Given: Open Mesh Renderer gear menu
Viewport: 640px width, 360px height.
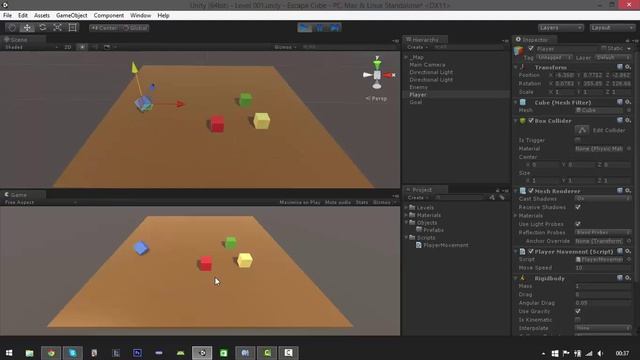Looking at the screenshot, I should pos(628,191).
